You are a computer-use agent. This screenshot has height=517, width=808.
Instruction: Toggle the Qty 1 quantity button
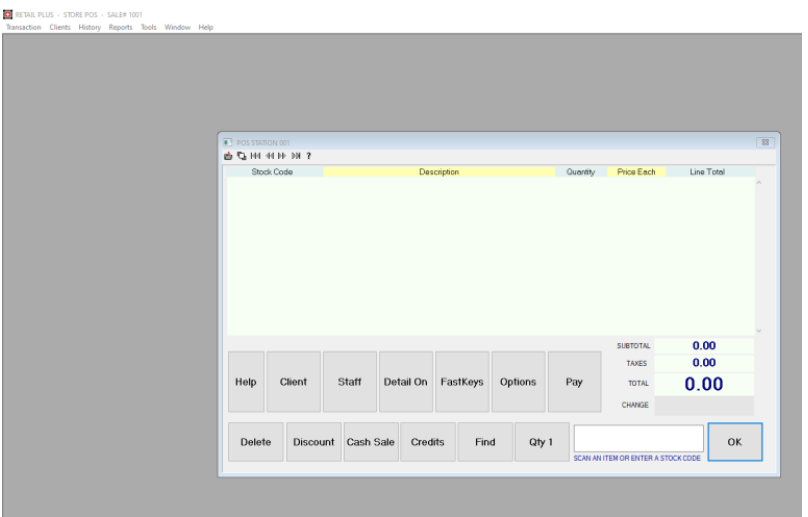(x=541, y=442)
